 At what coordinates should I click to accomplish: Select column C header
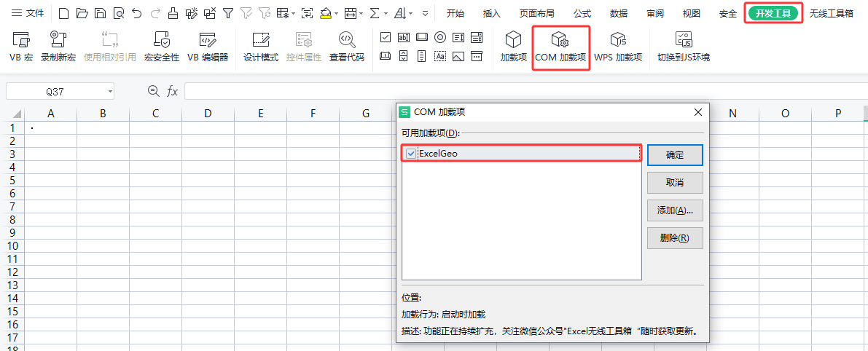[155, 114]
